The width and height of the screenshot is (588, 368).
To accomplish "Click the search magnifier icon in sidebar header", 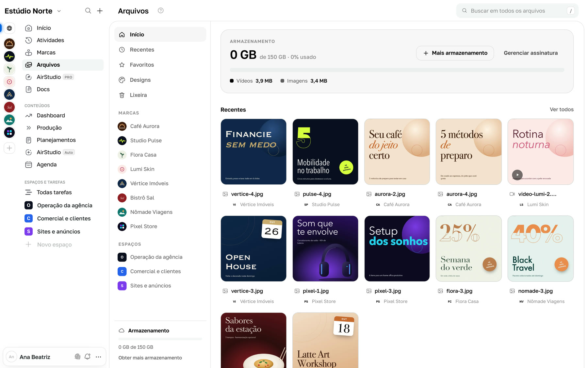I will [88, 11].
